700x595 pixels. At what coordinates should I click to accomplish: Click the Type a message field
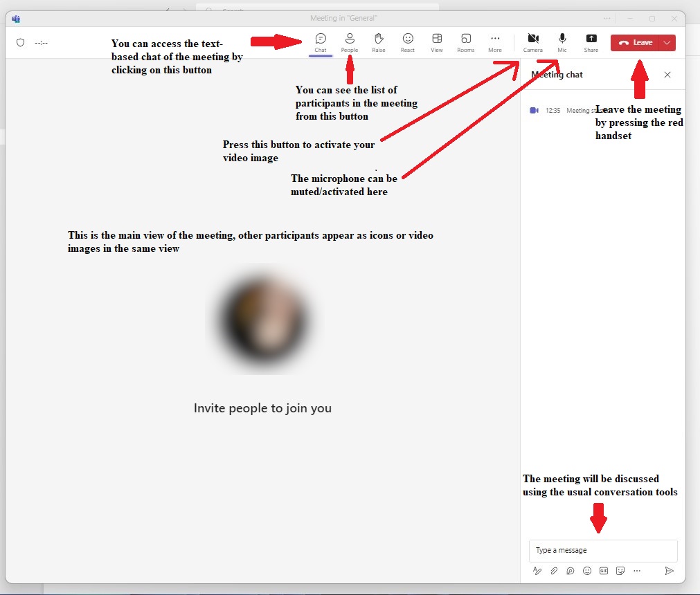(x=602, y=550)
